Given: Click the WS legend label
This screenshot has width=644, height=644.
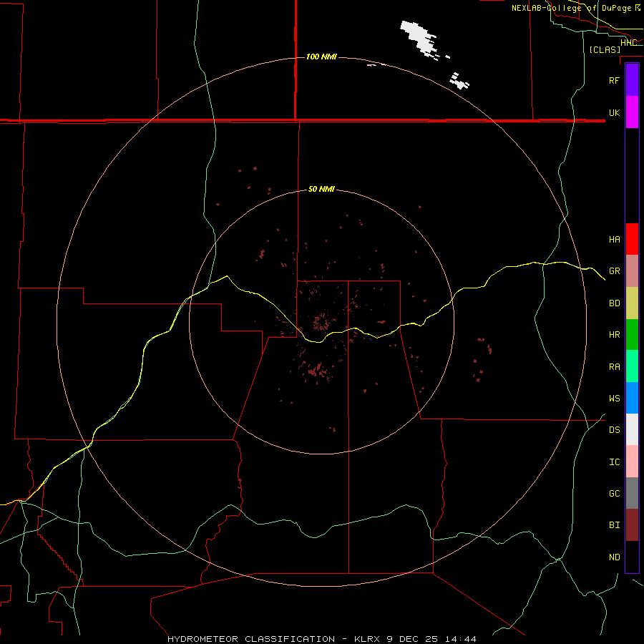Looking at the screenshot, I should click(614, 399).
